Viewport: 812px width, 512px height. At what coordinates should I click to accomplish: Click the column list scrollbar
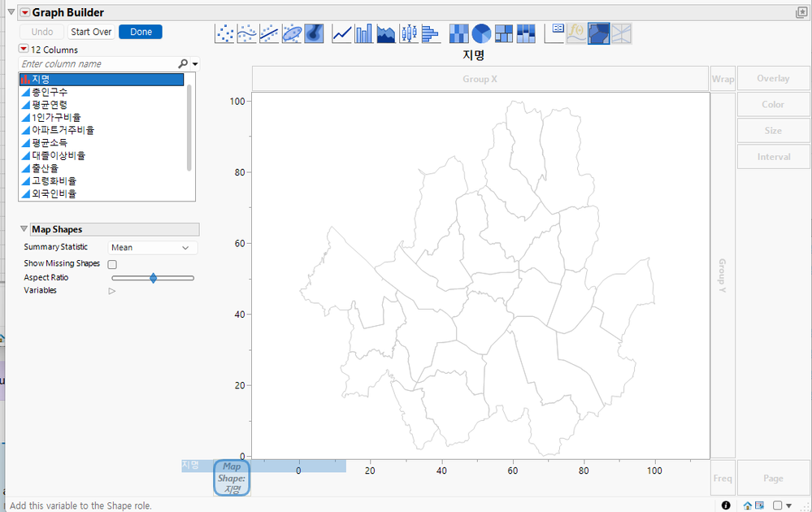(x=189, y=127)
